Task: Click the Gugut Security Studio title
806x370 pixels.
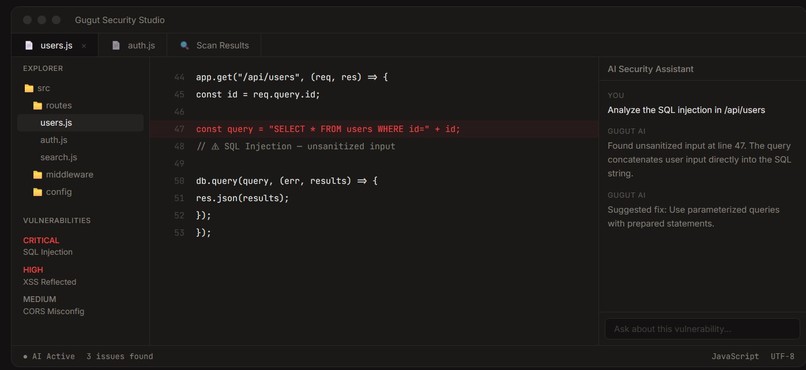Action: click(x=120, y=20)
